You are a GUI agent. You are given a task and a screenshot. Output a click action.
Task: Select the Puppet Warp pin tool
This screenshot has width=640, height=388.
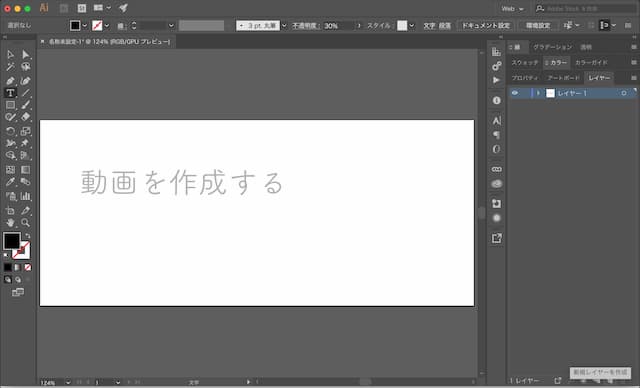(26, 143)
